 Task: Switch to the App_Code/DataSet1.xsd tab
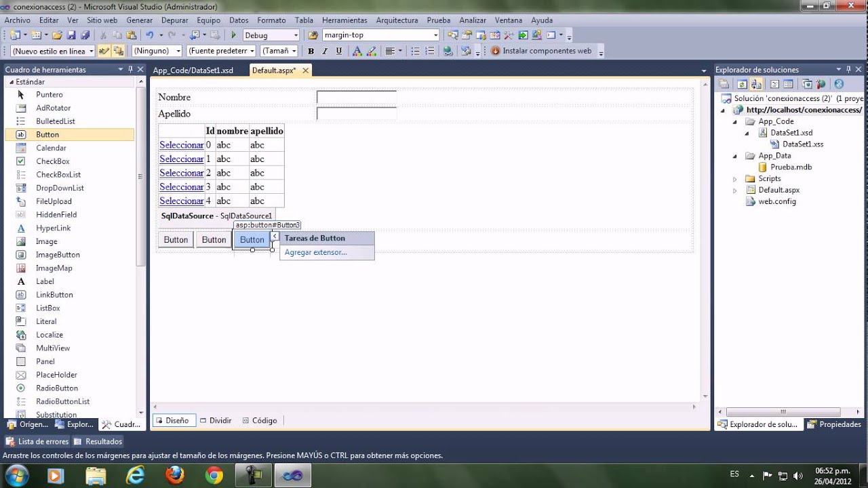tap(193, 70)
